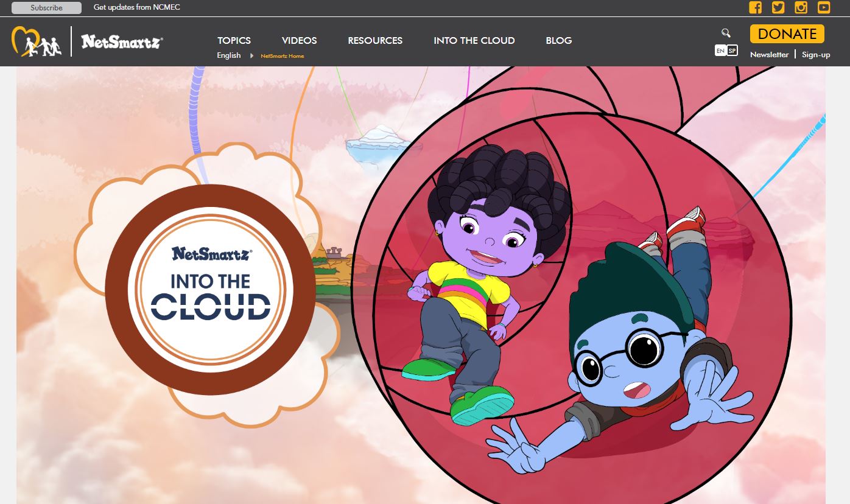The image size is (850, 504).
Task: Click the Subscribe button
Action: [x=46, y=8]
